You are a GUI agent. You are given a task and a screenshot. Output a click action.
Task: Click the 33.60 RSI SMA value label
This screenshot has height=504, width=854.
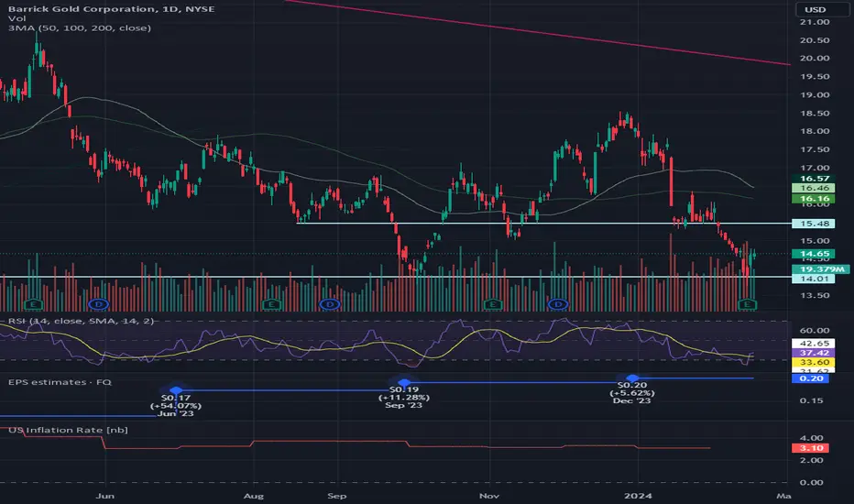point(815,362)
